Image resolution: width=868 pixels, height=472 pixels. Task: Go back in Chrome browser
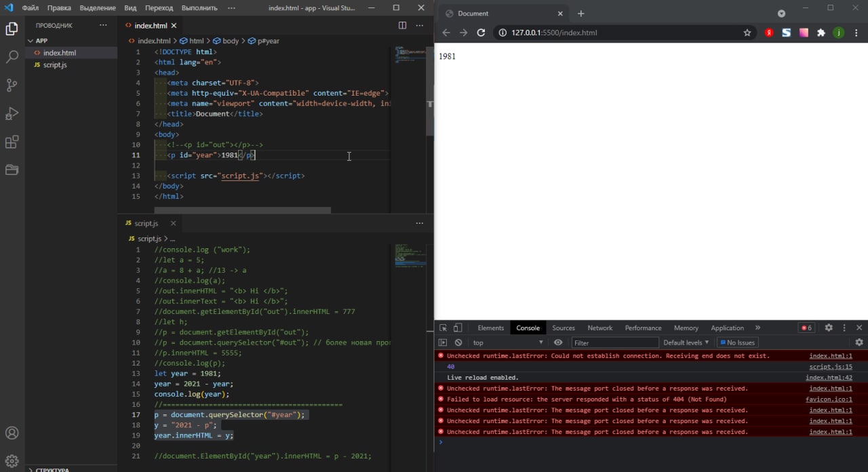[x=446, y=33]
